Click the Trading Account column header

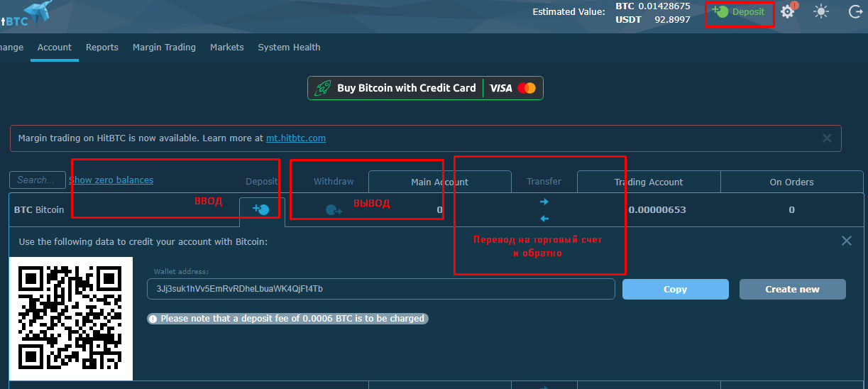pyautogui.click(x=649, y=182)
